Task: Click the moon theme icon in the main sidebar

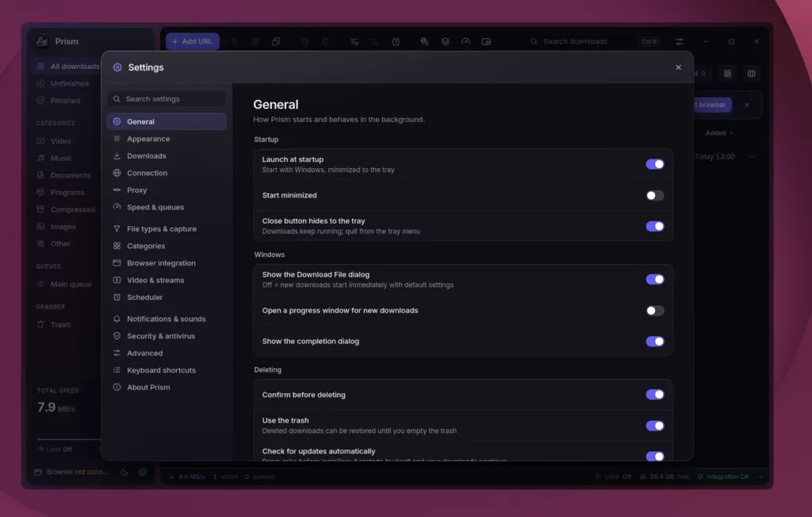Action: pyautogui.click(x=124, y=472)
